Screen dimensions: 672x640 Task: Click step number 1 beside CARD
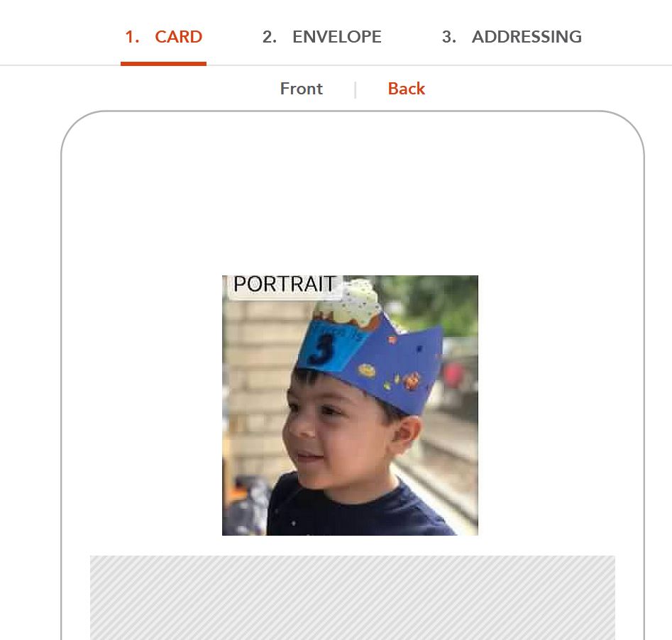(132, 37)
